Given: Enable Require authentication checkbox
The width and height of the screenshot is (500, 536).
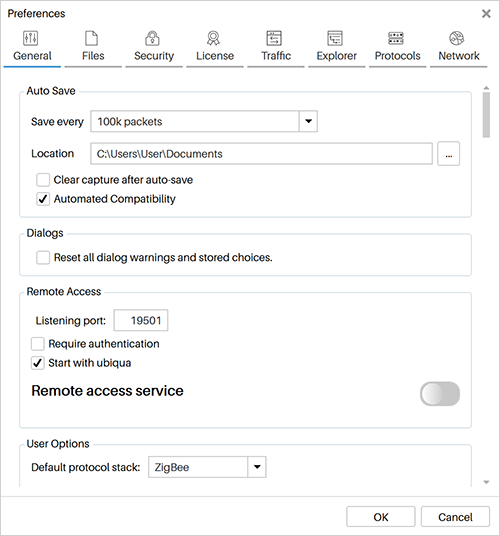Looking at the screenshot, I should point(38,344).
